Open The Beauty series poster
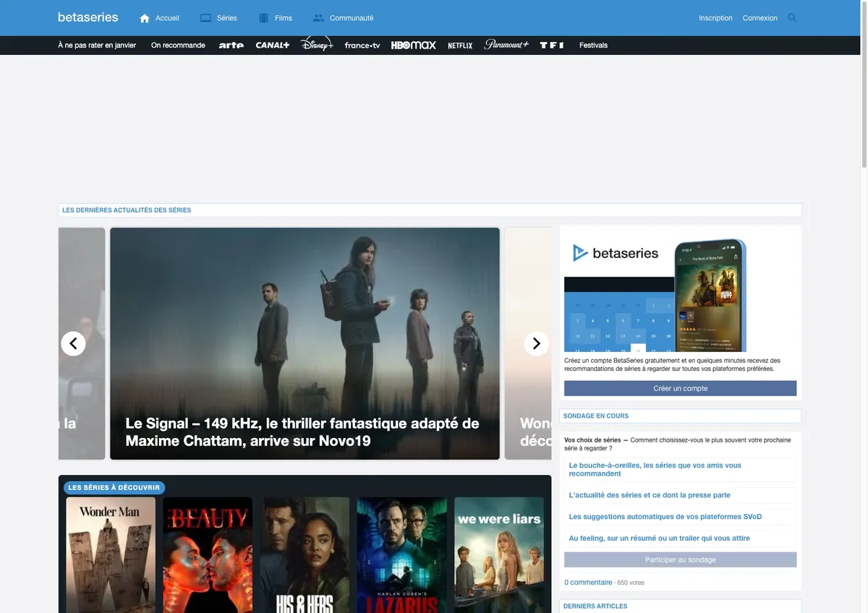This screenshot has height=613, width=868. point(208,554)
